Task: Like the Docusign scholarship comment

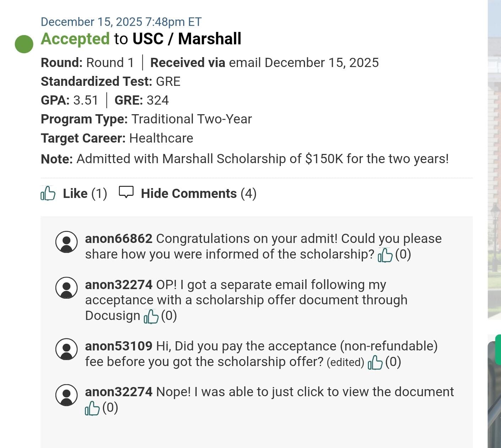Action: [x=151, y=316]
